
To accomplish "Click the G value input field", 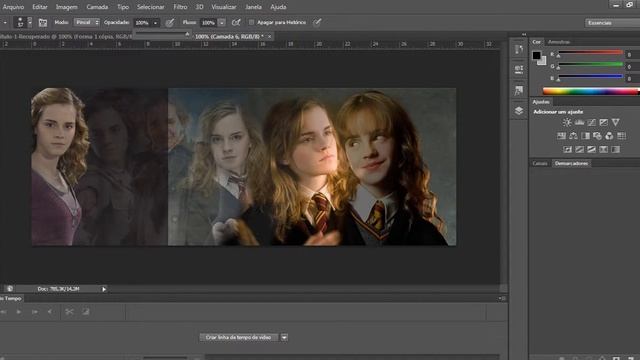I will (x=632, y=66).
